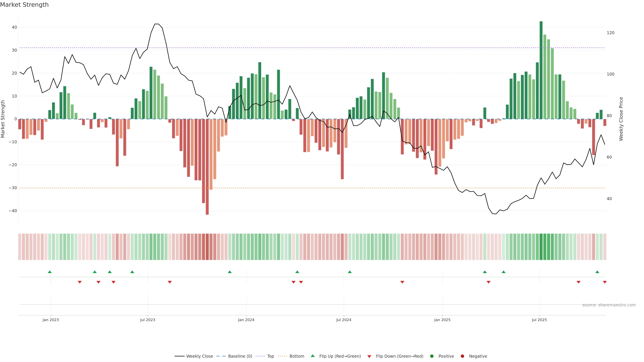The height and width of the screenshot is (362, 644).
Task: Click the source sharemaestro.com text
Action: click(x=609, y=305)
